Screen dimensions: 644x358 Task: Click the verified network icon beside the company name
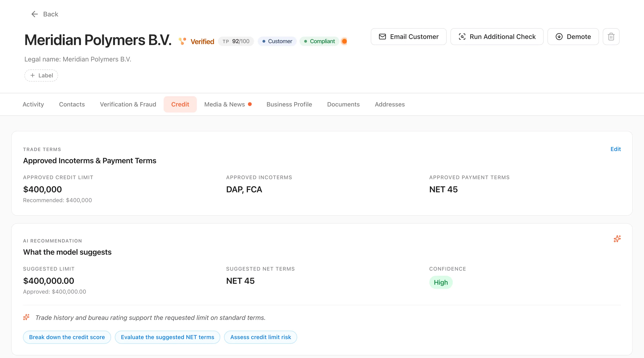182,41
